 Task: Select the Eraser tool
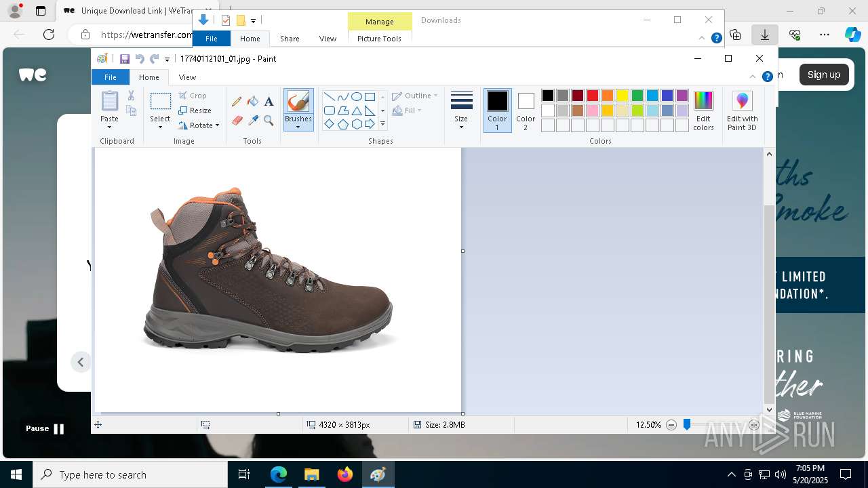coord(237,121)
